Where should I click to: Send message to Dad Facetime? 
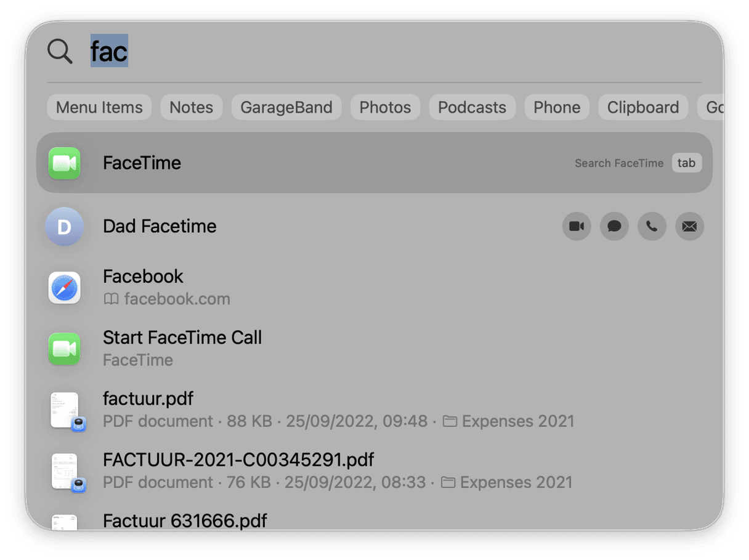coord(614,227)
